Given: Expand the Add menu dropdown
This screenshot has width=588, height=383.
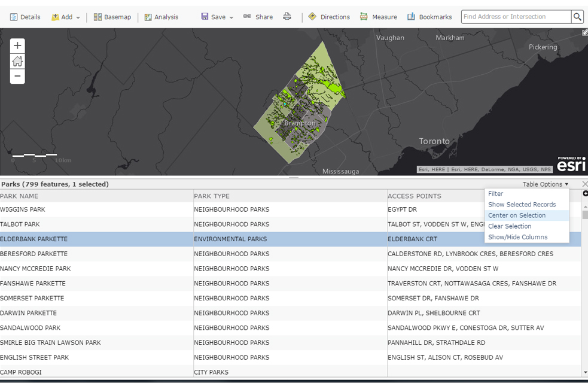Looking at the screenshot, I should point(77,17).
